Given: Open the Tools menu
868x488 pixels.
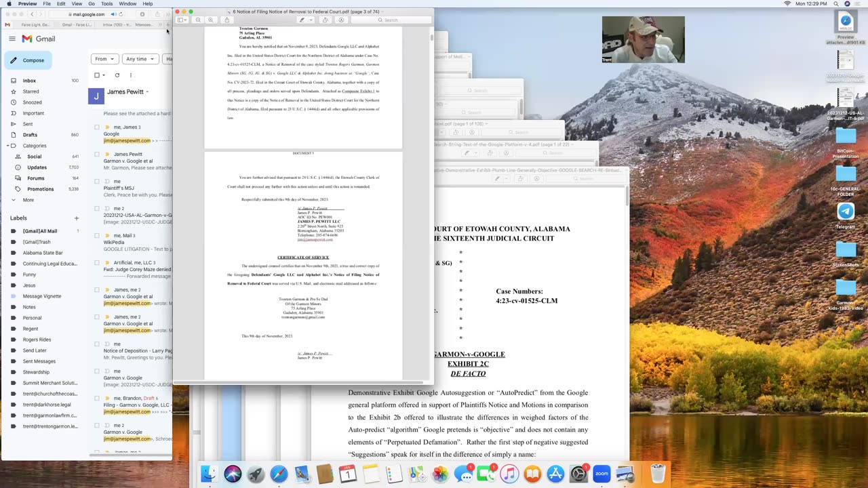Looking at the screenshot, I should point(106,3).
